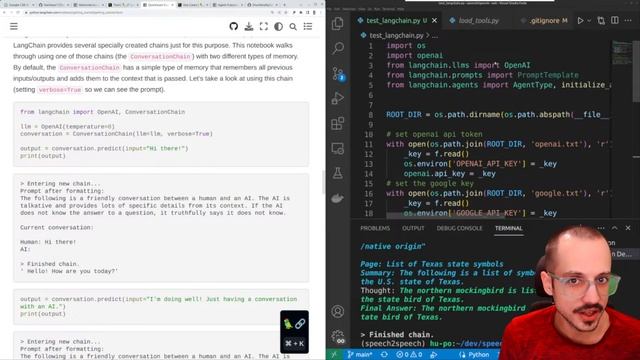Click 'Hello! How are you today?' output text

[69, 271]
